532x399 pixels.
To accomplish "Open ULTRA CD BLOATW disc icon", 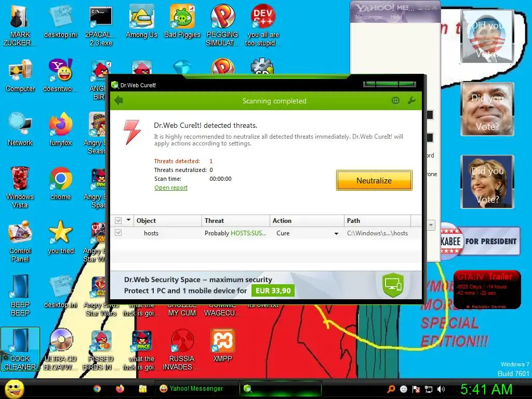I will (60, 349).
